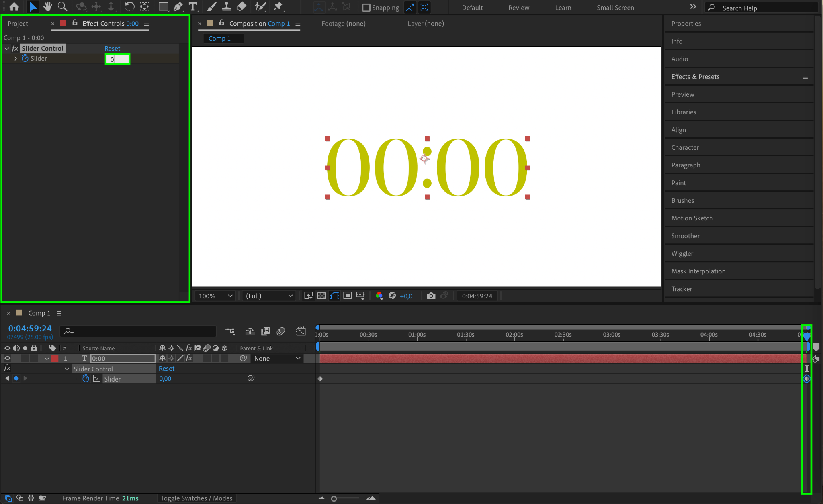Toggle lock on Effect Controls panel

coord(75,23)
